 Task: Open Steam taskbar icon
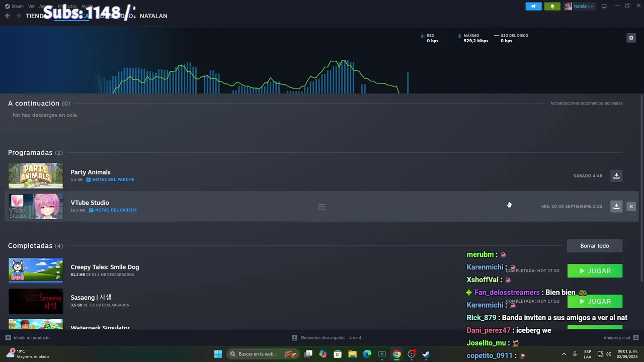[426, 354]
